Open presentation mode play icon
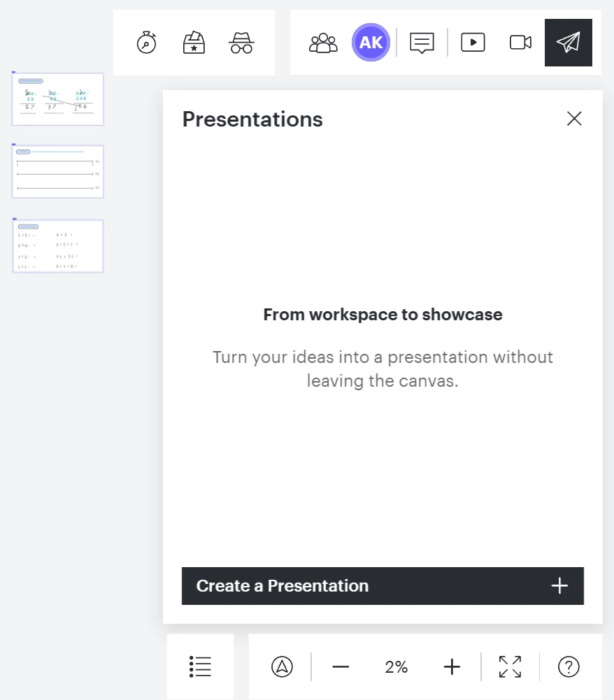Image resolution: width=614 pixels, height=700 pixels. pyautogui.click(x=473, y=43)
